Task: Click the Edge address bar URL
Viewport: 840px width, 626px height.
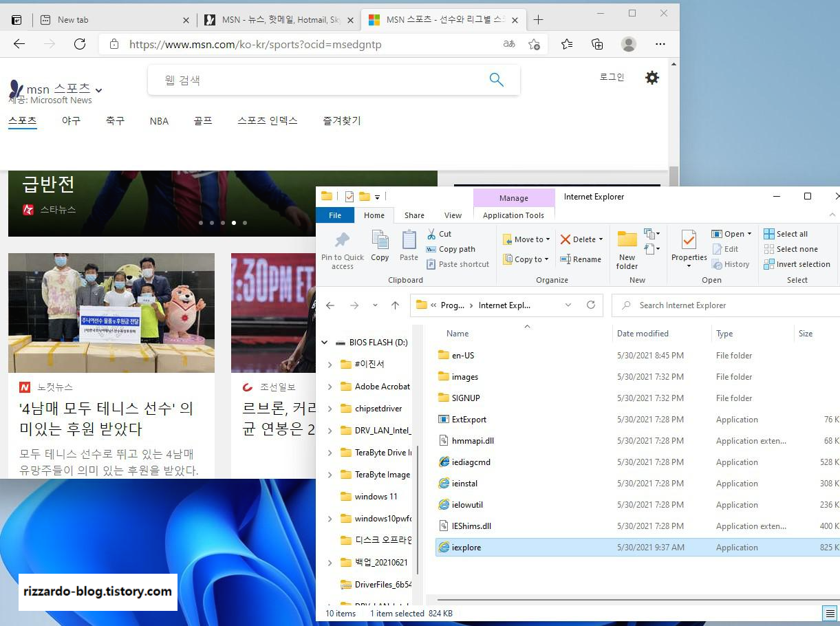Action: pyautogui.click(x=255, y=45)
